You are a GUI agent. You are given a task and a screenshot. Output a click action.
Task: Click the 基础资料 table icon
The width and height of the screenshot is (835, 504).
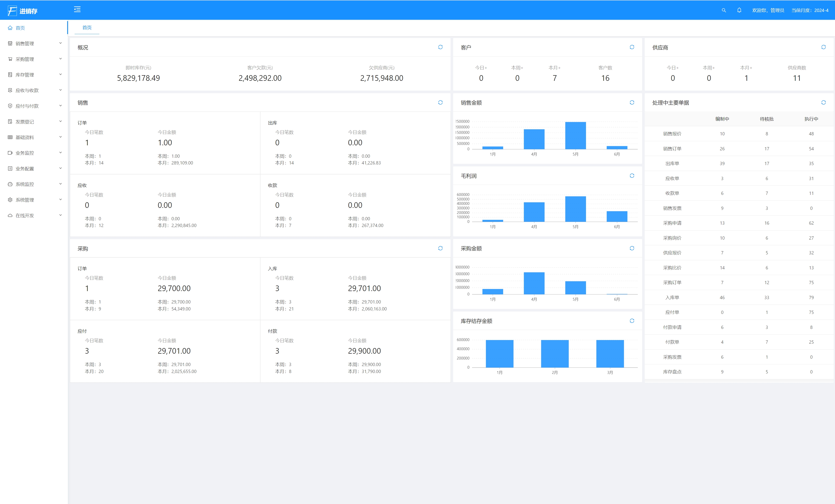[10, 137]
